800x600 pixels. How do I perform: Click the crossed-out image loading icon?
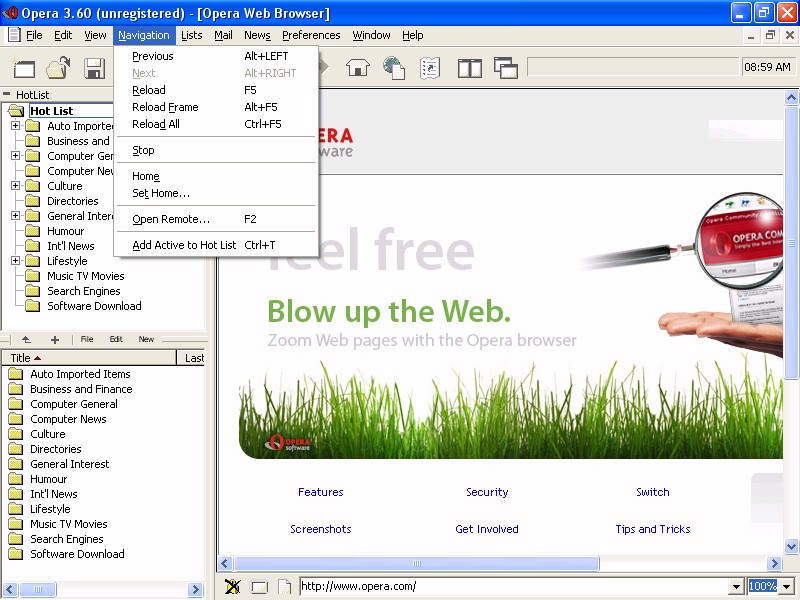[x=232, y=587]
